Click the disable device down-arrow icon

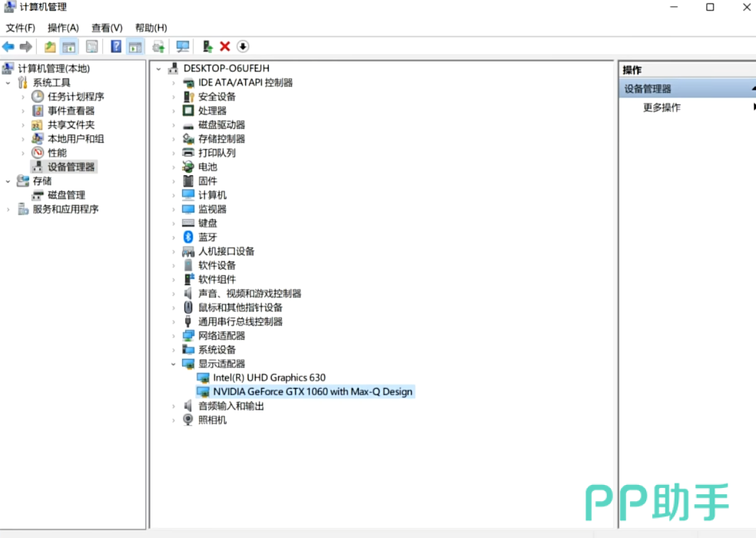243,47
